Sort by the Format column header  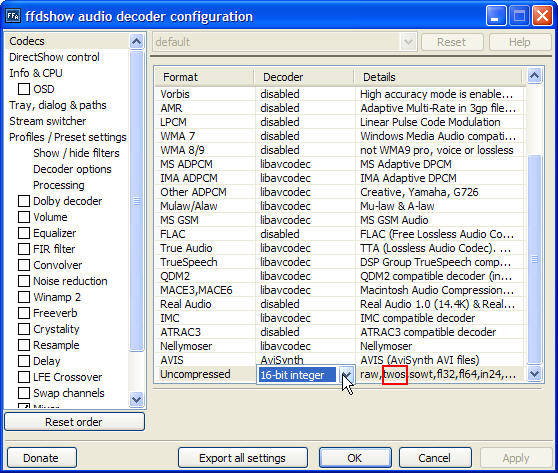tap(205, 77)
